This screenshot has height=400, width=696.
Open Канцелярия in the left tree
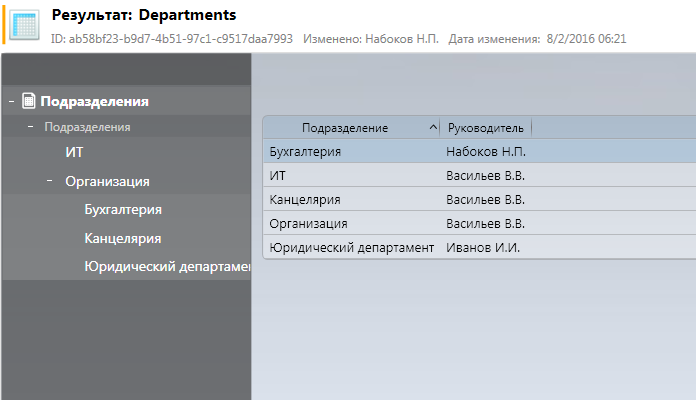123,238
